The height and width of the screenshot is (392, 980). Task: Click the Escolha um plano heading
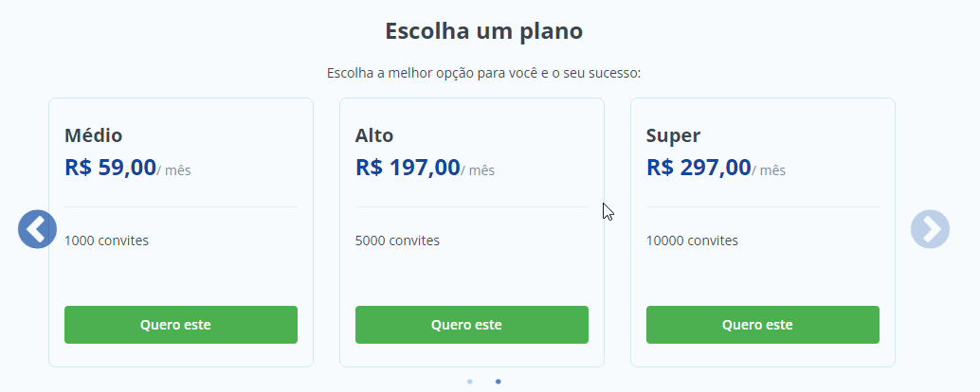tap(483, 31)
